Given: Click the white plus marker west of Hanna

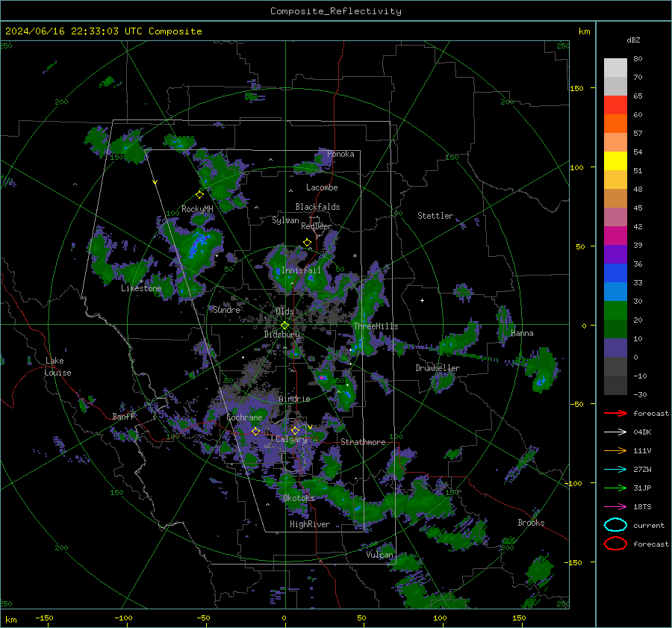Looking at the screenshot, I should click(x=422, y=300).
